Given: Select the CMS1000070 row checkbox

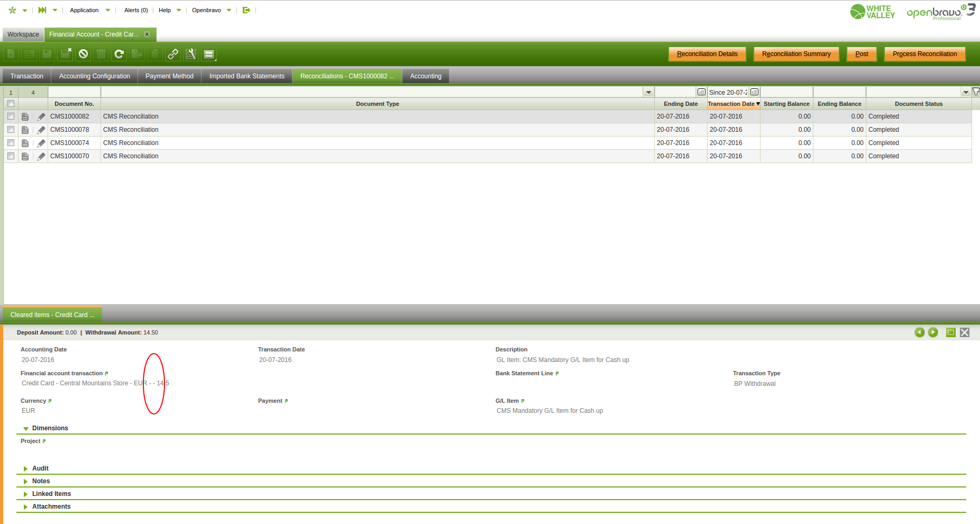Looking at the screenshot, I should pyautogui.click(x=11, y=156).
